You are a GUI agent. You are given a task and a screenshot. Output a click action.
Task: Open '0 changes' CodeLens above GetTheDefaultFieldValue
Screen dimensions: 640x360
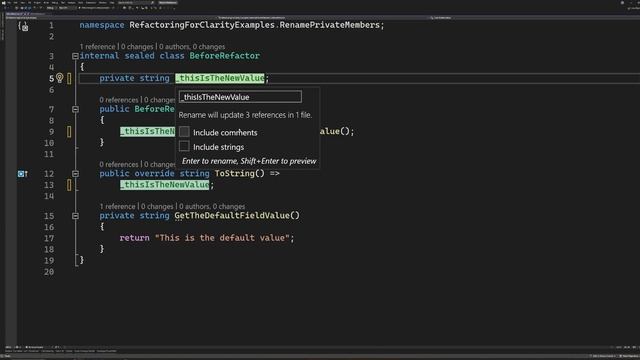click(157, 207)
